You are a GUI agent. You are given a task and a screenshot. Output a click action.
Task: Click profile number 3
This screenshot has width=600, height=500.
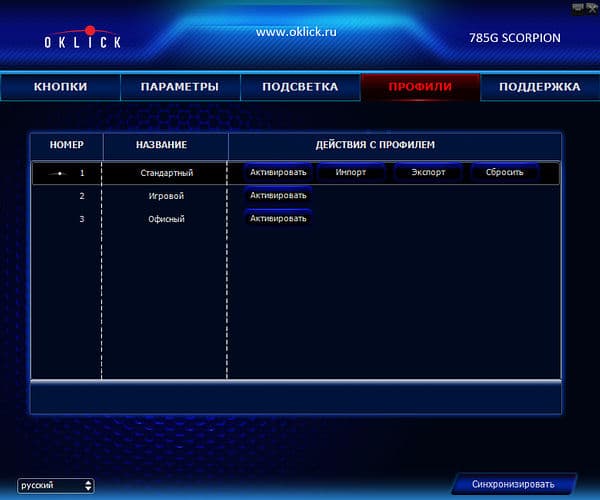click(82, 219)
